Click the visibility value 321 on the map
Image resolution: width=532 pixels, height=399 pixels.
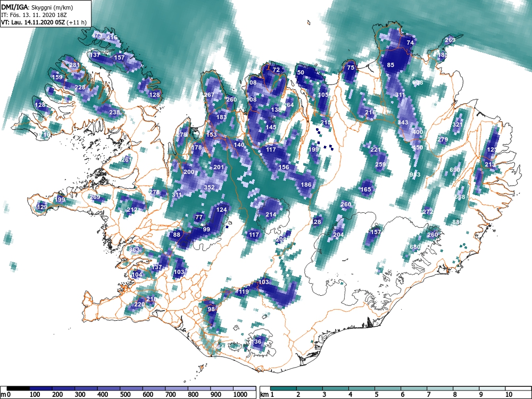click(458, 124)
